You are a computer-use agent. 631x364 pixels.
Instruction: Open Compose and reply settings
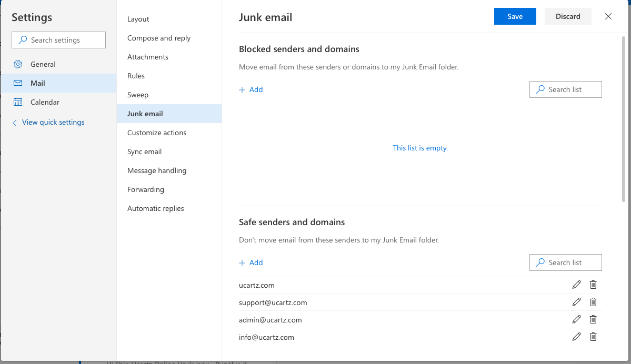click(158, 37)
